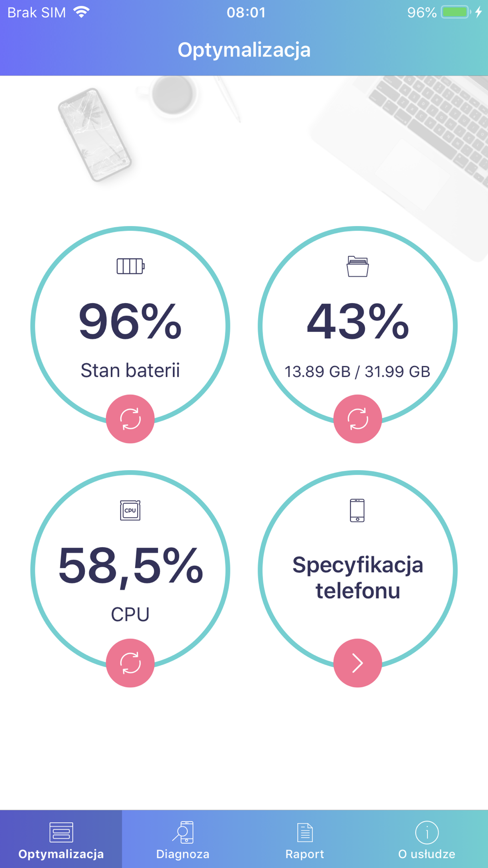
Task: Refresh the battery status reading
Action: (130, 419)
